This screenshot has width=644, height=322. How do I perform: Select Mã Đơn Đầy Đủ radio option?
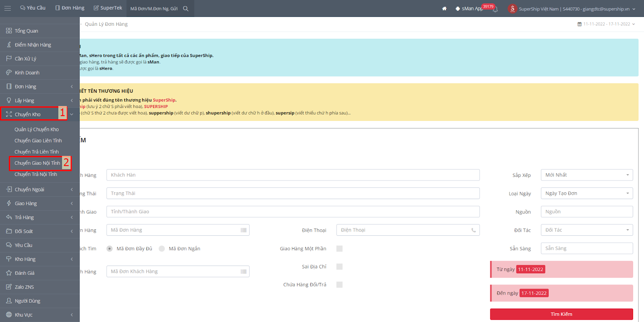109,249
